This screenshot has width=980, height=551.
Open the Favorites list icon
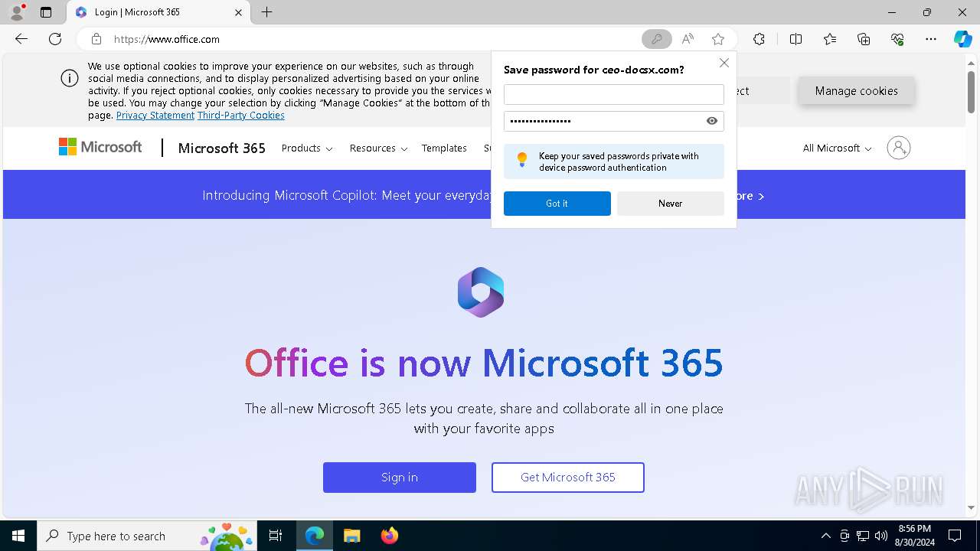tap(830, 39)
